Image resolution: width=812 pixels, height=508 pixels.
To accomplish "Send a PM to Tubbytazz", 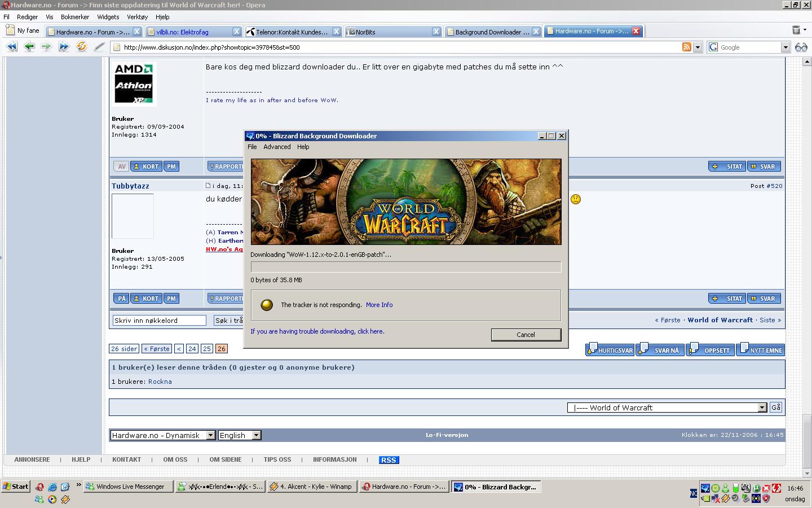I will click(x=171, y=299).
